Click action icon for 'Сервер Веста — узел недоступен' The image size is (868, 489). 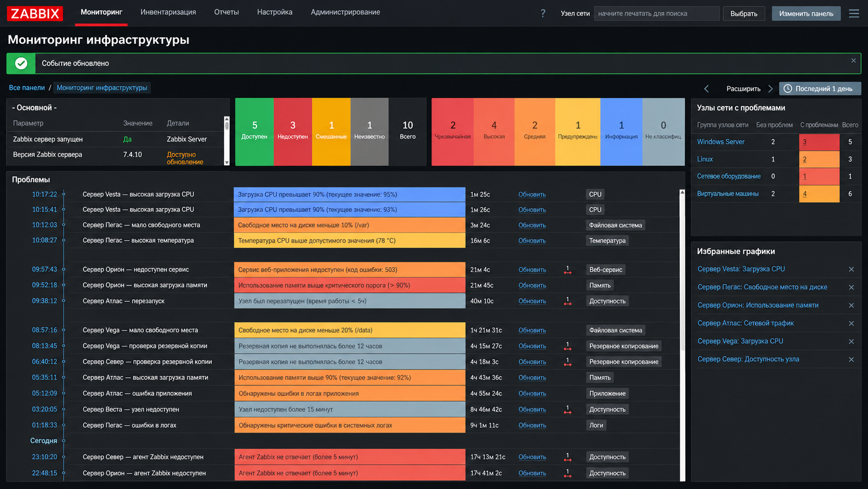[567, 409]
